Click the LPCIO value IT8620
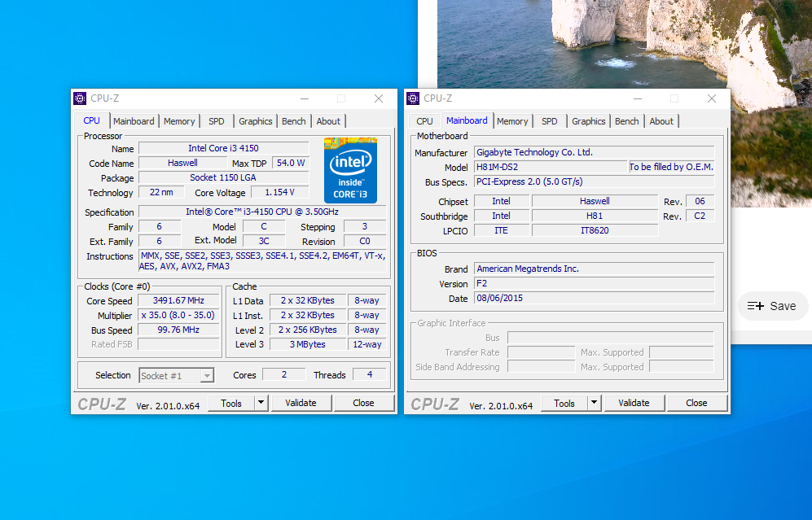812x520 pixels. point(595,230)
